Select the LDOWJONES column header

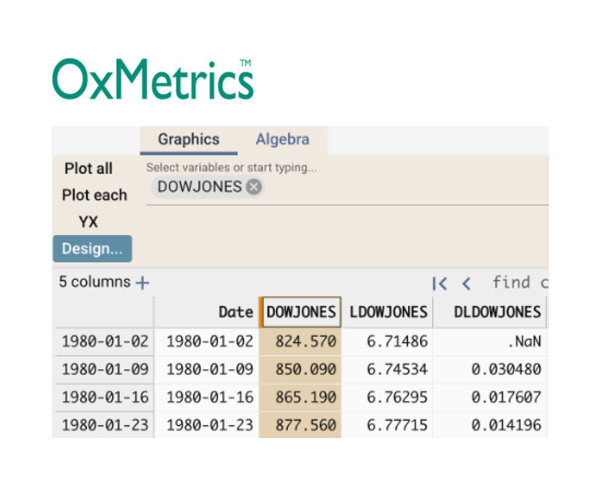tap(389, 313)
